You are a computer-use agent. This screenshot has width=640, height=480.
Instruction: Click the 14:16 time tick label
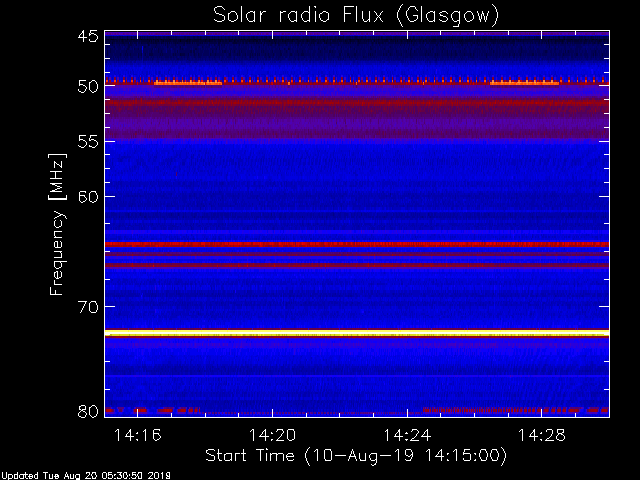pos(138,435)
